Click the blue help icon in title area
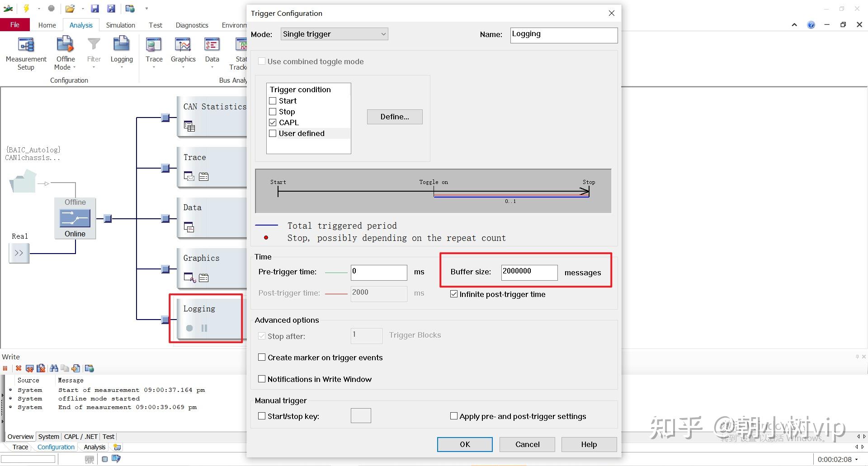This screenshot has width=868, height=466. (x=811, y=25)
